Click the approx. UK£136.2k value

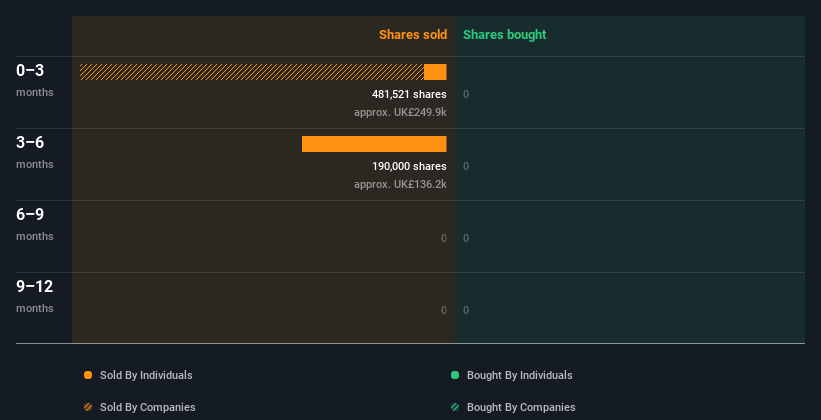pos(400,184)
